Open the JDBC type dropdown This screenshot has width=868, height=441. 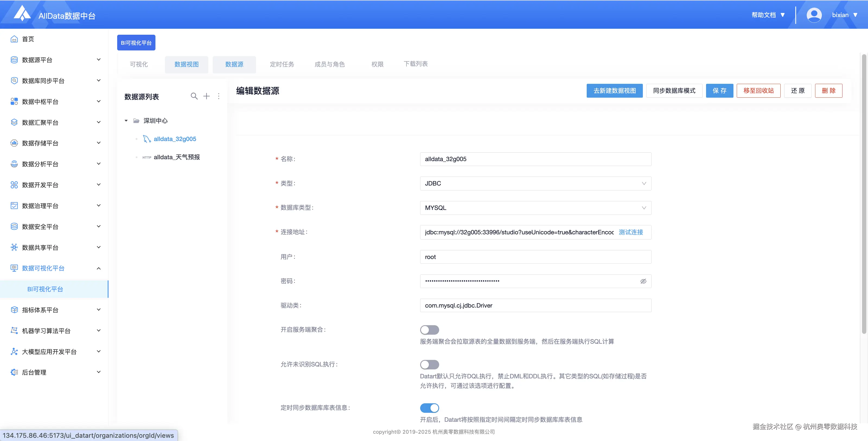[x=535, y=184]
